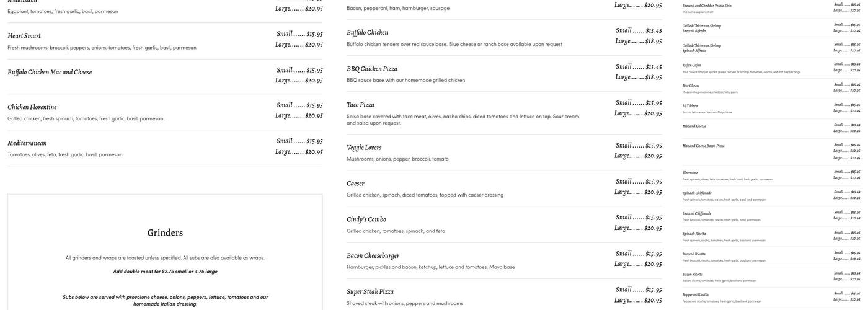Click the BLT Pizza heading
Screen dimensions: 868x310
coord(690,106)
